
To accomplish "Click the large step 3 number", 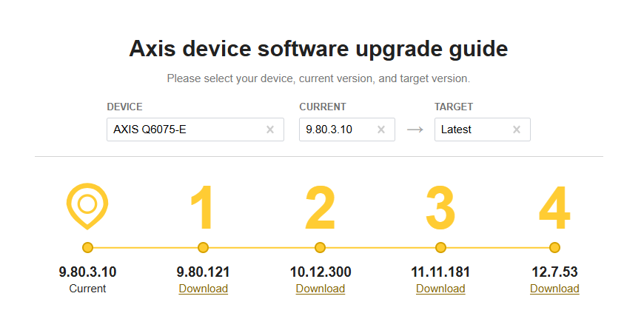I will point(440,207).
